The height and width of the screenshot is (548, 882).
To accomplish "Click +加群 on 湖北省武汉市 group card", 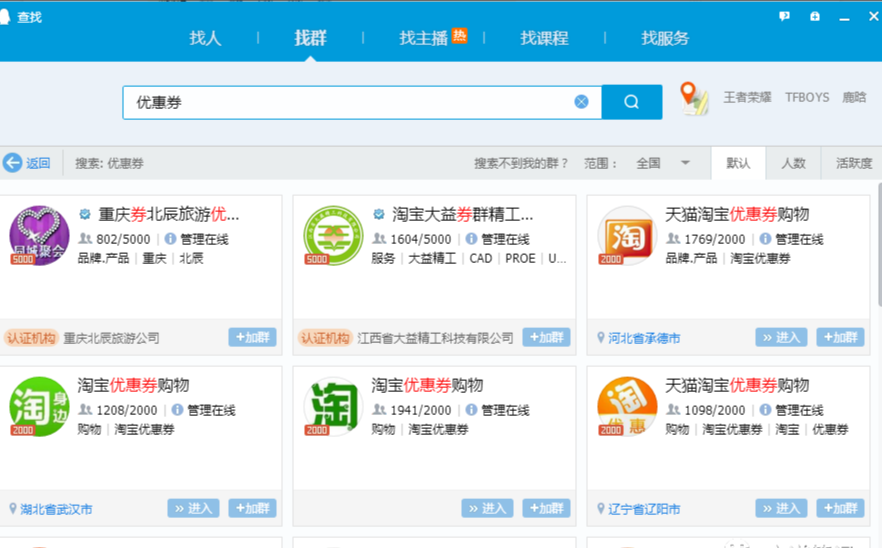I will point(253,508).
